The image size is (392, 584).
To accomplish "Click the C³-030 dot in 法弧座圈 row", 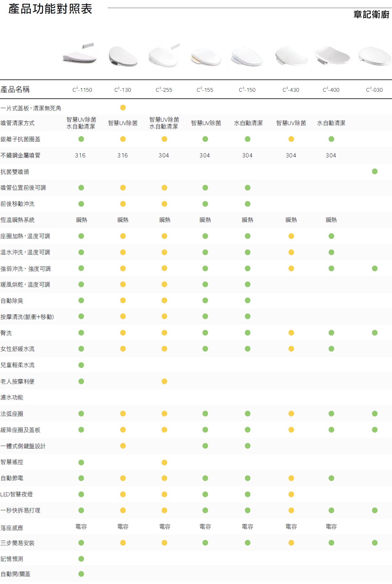I will (x=375, y=414).
